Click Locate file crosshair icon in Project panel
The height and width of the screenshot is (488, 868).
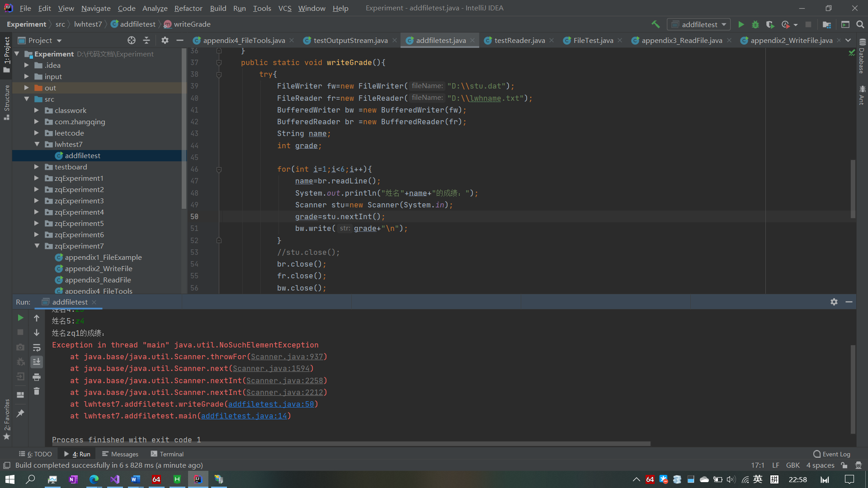click(x=131, y=40)
